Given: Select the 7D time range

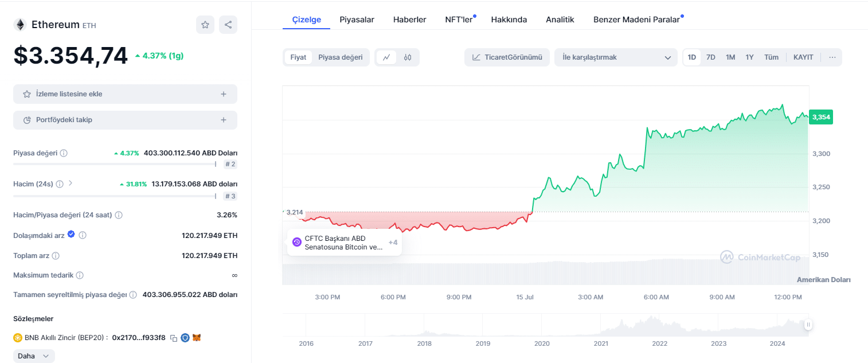Looking at the screenshot, I should coord(711,57).
